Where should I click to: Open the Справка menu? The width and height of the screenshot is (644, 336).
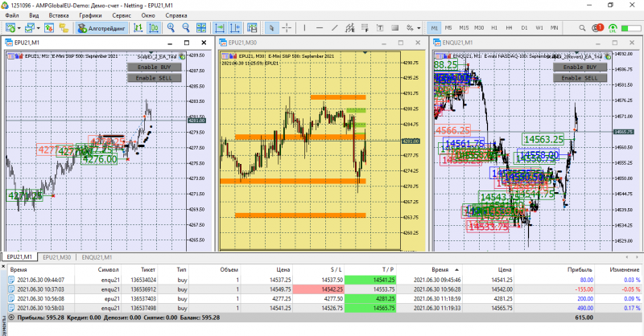[176, 15]
